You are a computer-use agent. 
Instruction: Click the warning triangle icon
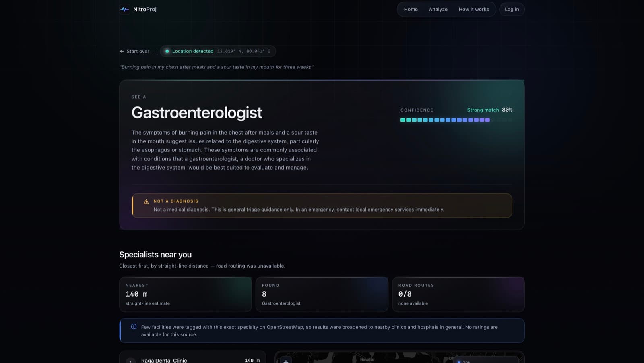[x=146, y=201]
